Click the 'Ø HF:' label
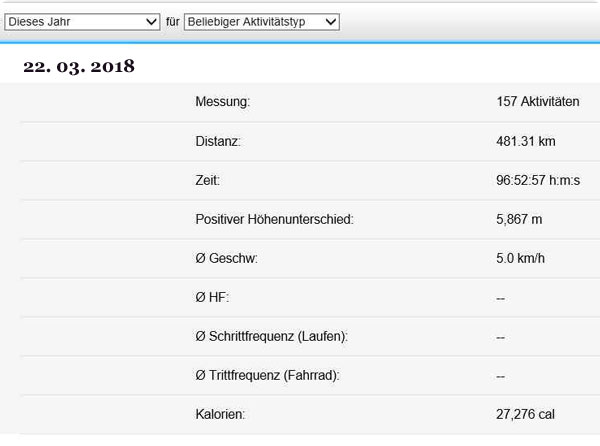This screenshot has width=600, height=446. [212, 298]
